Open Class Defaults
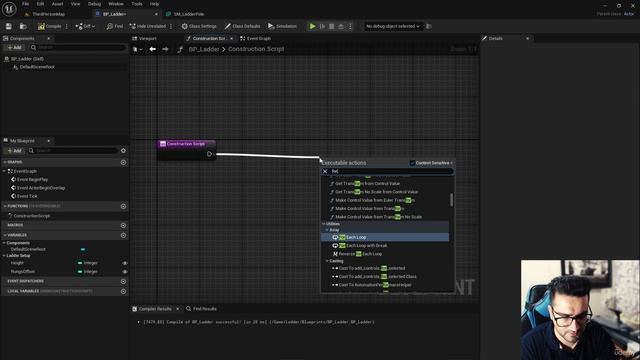This screenshot has height=360, width=640. click(242, 26)
